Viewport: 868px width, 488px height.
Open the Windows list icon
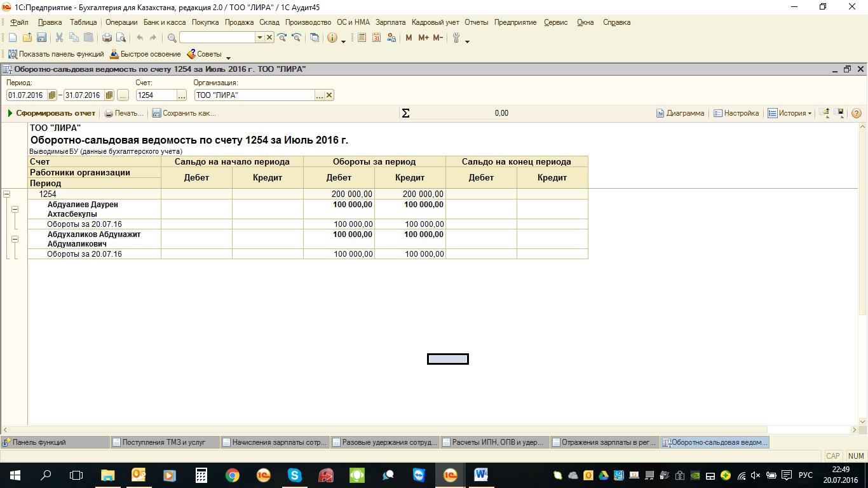click(315, 37)
